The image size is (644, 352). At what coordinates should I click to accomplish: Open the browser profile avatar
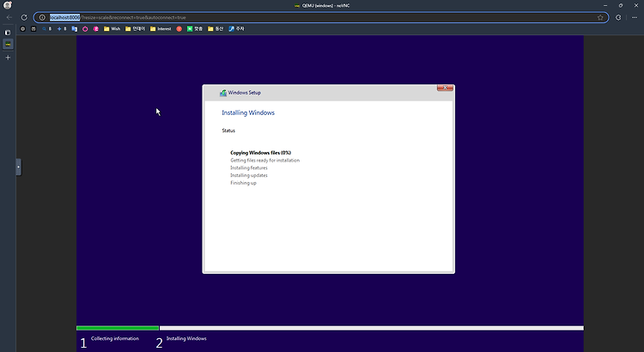pos(8,5)
